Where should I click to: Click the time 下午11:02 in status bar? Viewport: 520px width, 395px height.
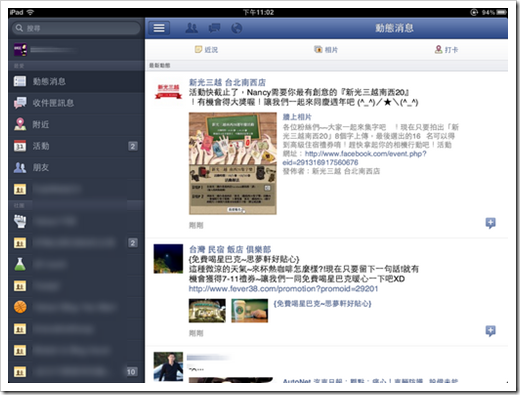258,12
